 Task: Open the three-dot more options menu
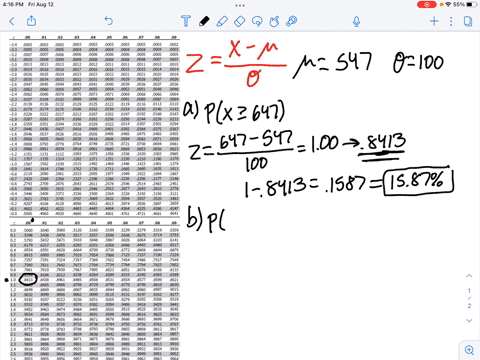pos(451,22)
